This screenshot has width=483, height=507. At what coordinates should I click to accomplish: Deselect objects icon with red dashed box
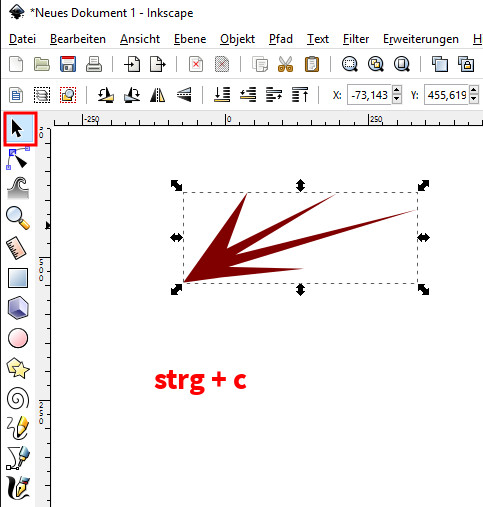(68, 95)
